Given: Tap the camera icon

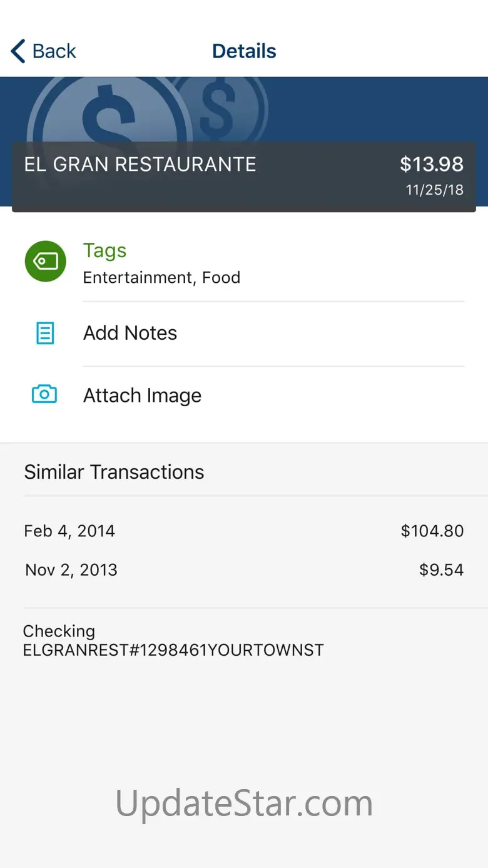Looking at the screenshot, I should click(x=44, y=394).
